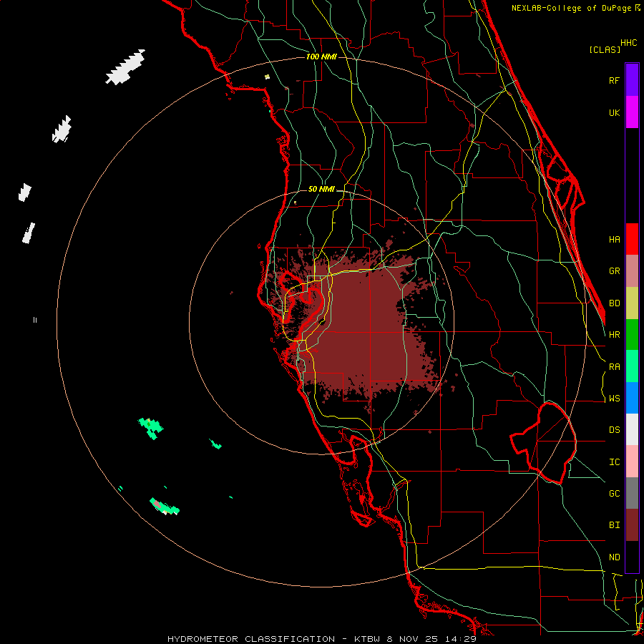Click the GR legend label
644x644 pixels.
pyautogui.click(x=614, y=271)
